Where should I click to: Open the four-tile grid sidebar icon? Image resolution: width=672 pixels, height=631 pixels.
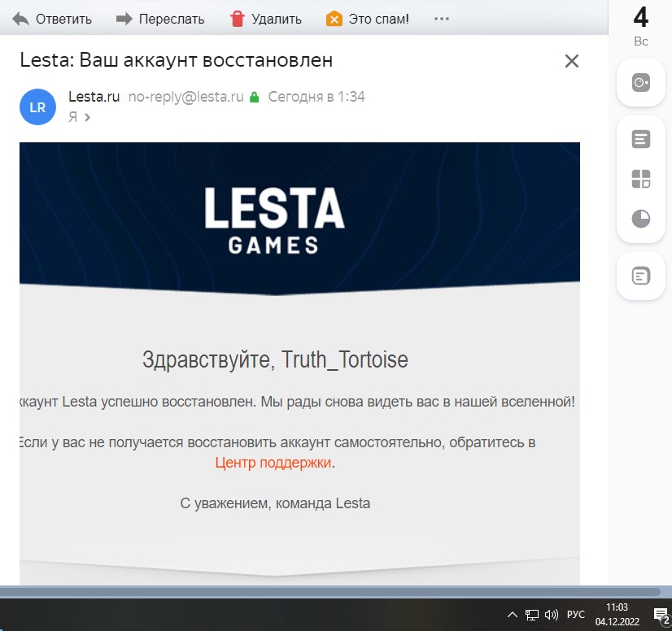point(641,179)
